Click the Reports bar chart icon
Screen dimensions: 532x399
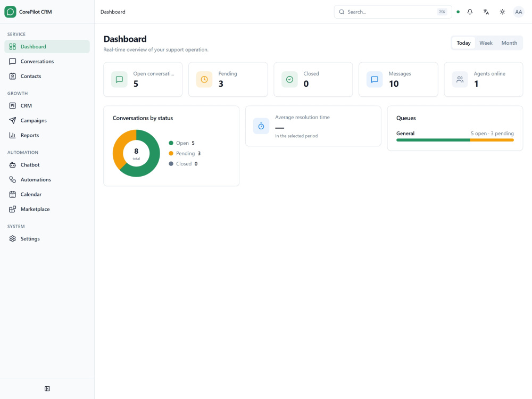[13, 135]
